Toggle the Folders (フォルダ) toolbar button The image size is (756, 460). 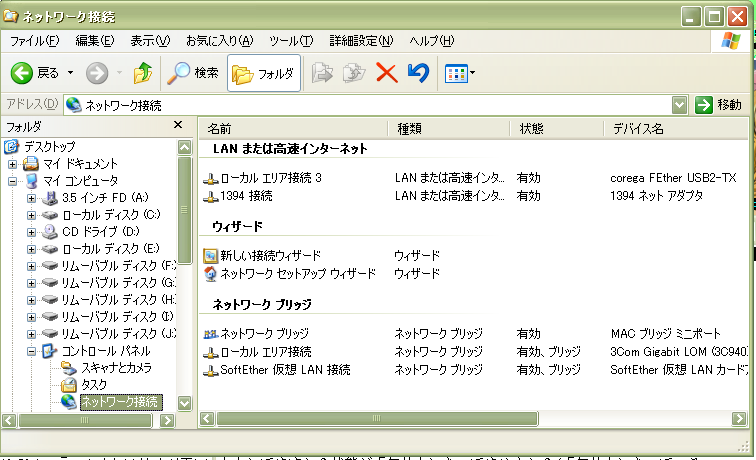click(264, 73)
